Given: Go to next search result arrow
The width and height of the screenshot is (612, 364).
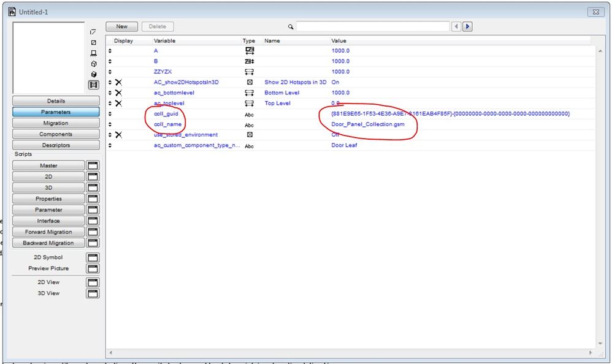Looking at the screenshot, I should click(467, 26).
